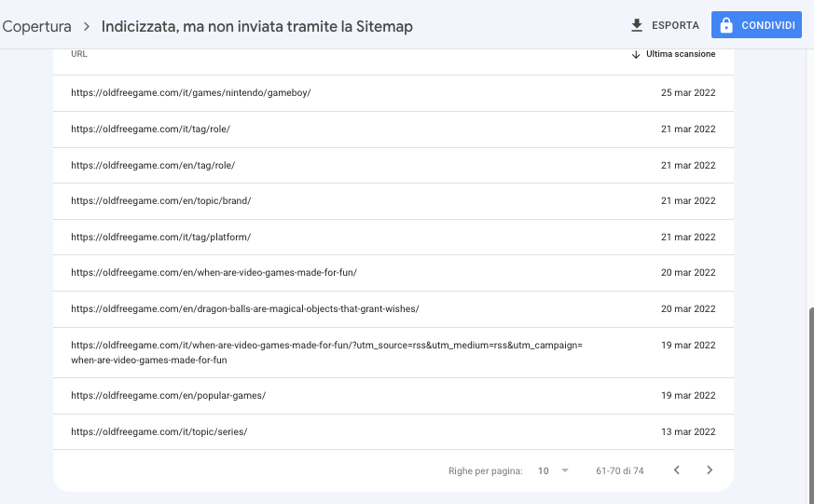Screen dimensions: 814x504
Task: Click the URL column header
Action: [79, 54]
